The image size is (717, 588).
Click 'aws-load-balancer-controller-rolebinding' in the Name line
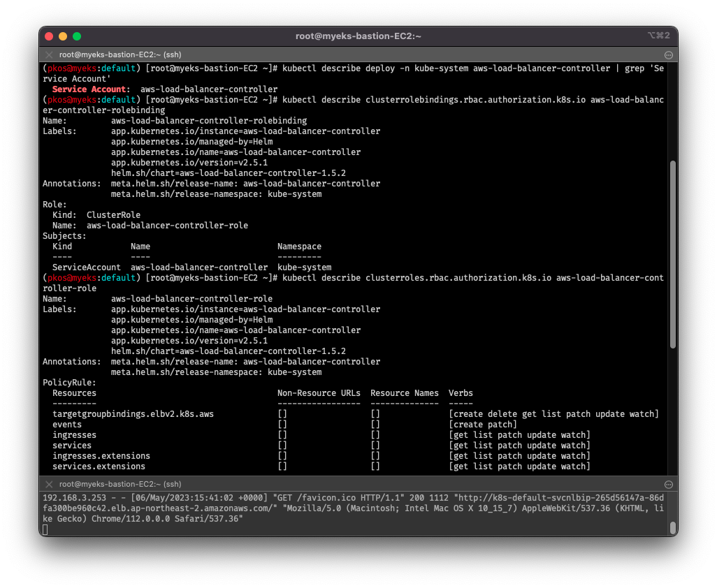209,121
